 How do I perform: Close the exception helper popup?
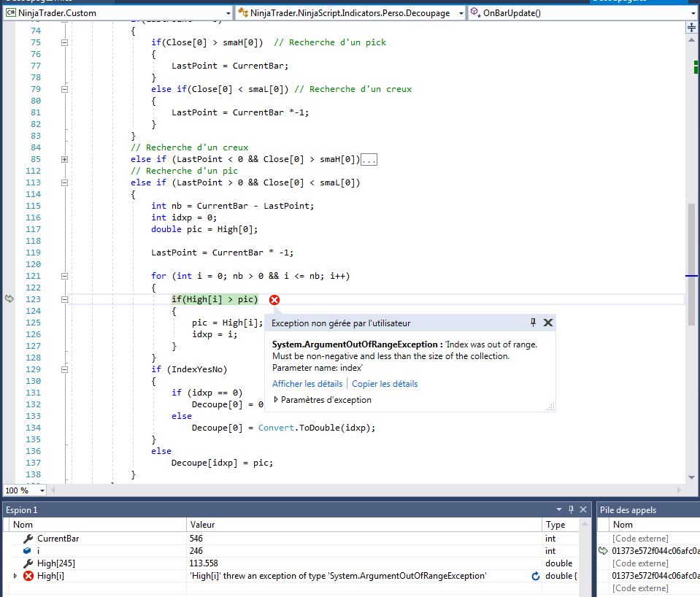pos(548,323)
